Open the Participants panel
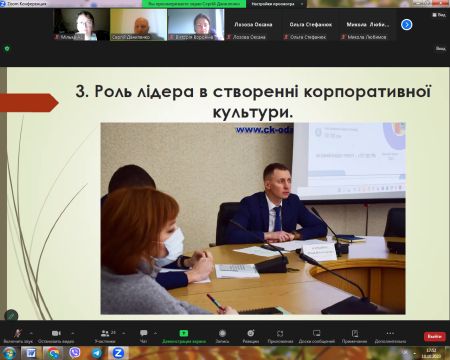The height and width of the screenshot is (360, 450). tap(105, 333)
